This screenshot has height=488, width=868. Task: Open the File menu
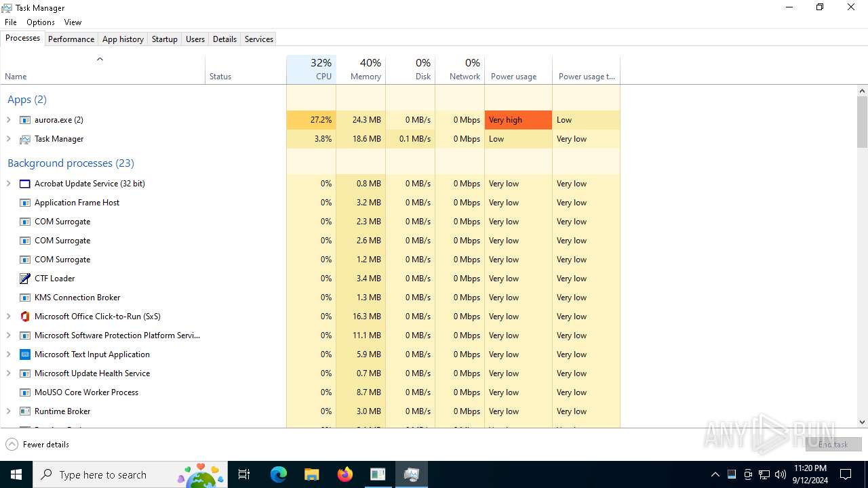[x=11, y=22]
